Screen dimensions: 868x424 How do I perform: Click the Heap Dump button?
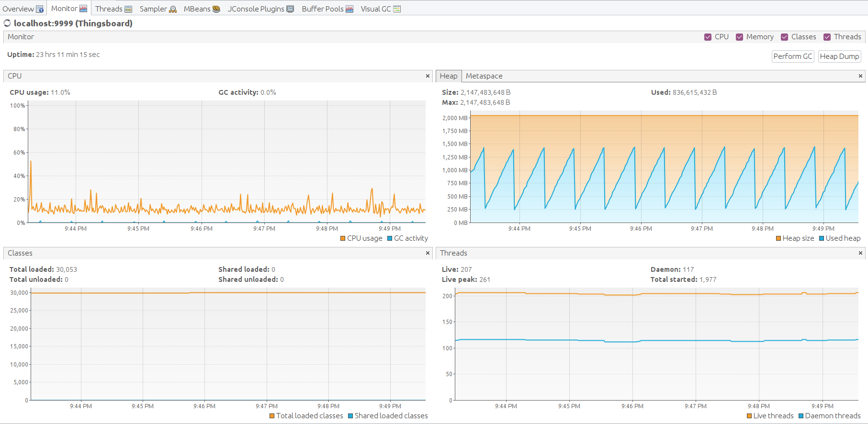point(839,56)
